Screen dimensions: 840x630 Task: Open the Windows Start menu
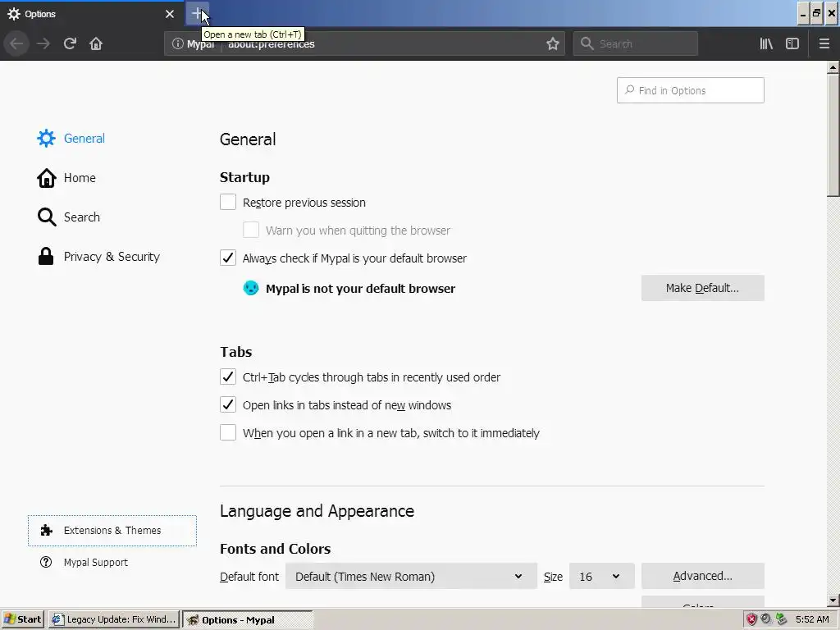point(23,619)
